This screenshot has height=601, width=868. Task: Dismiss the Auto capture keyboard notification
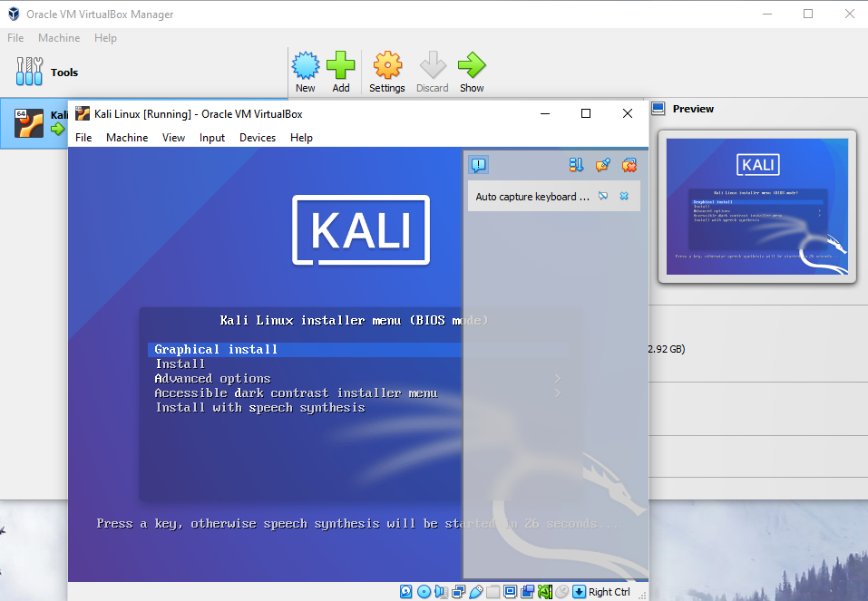(624, 196)
